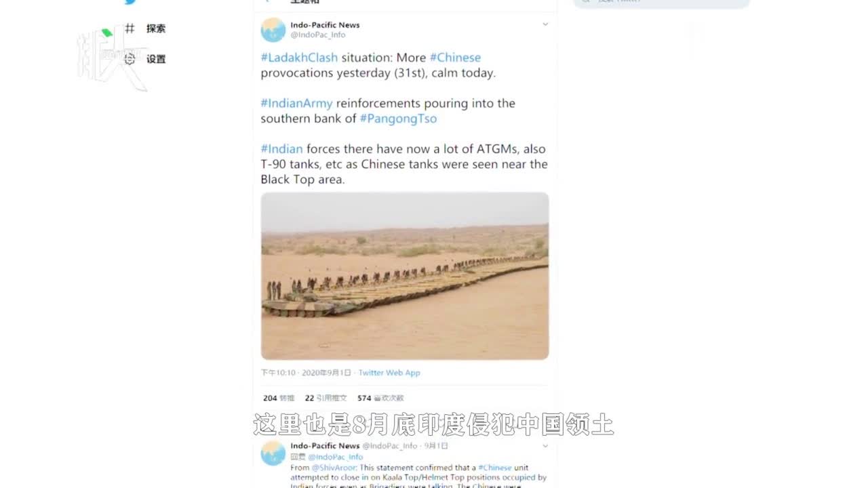This screenshot has width=868, height=488.
Task: Open avatar on the reply tweet
Action: [273, 453]
